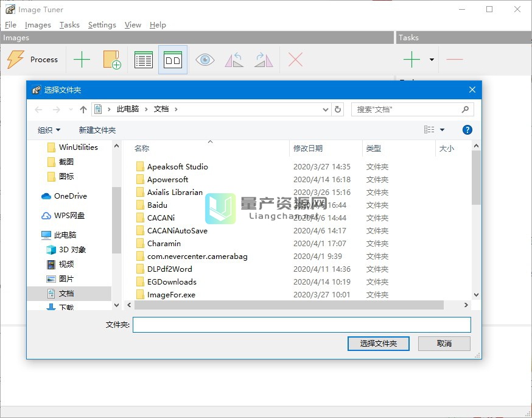Open the 截图 folder in the navigation pane
This screenshot has width=532, height=418.
coord(60,161)
